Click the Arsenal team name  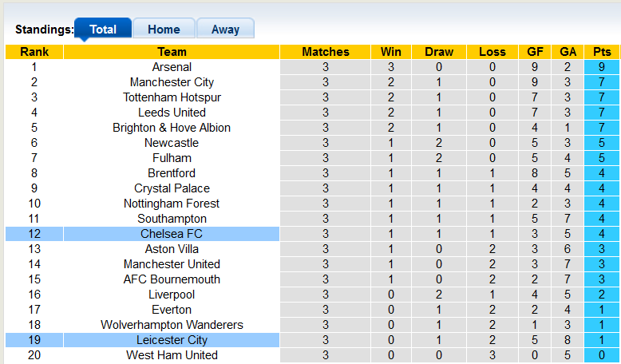[172, 67]
